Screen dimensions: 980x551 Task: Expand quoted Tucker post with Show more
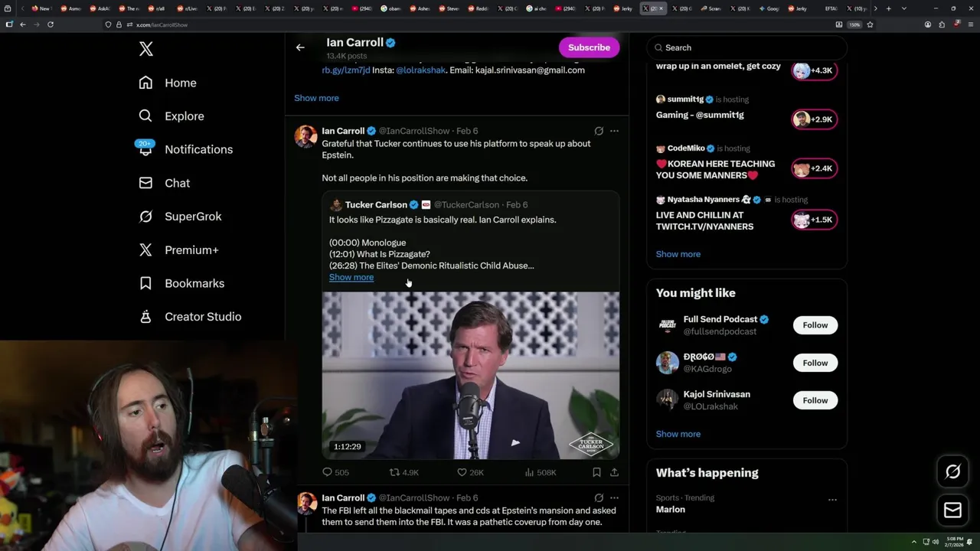tap(351, 277)
